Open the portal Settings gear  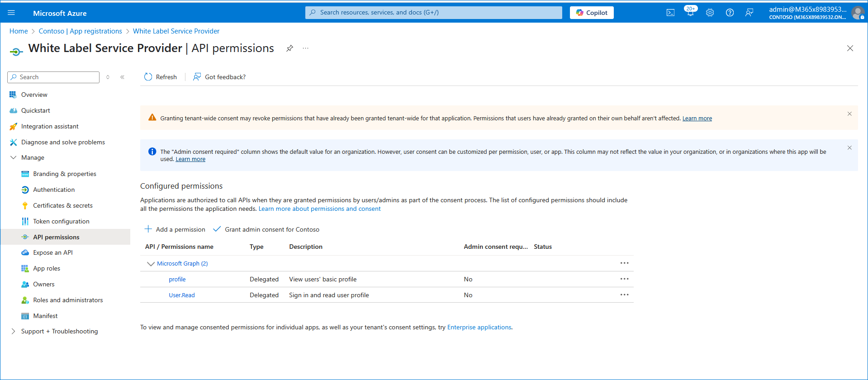(x=710, y=13)
